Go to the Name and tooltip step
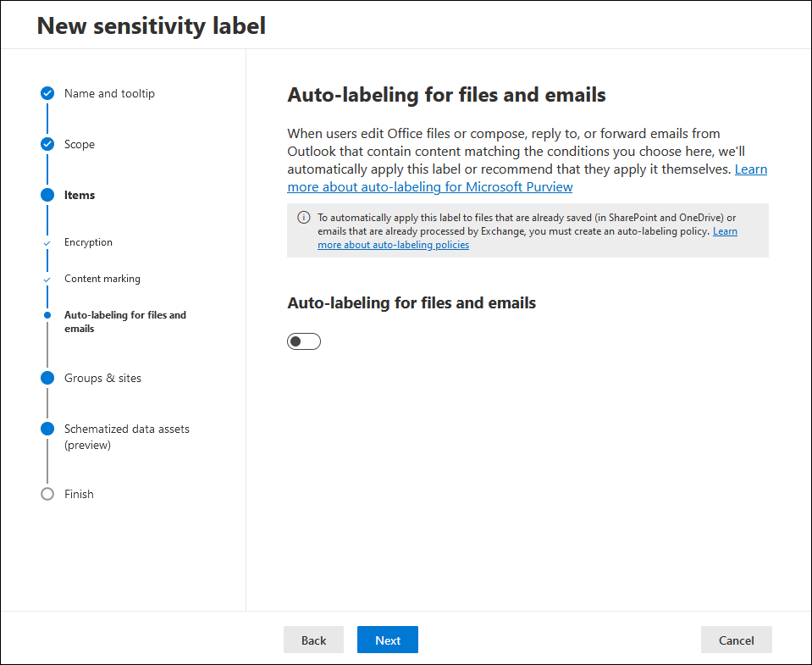The width and height of the screenshot is (812, 665). 109,93
